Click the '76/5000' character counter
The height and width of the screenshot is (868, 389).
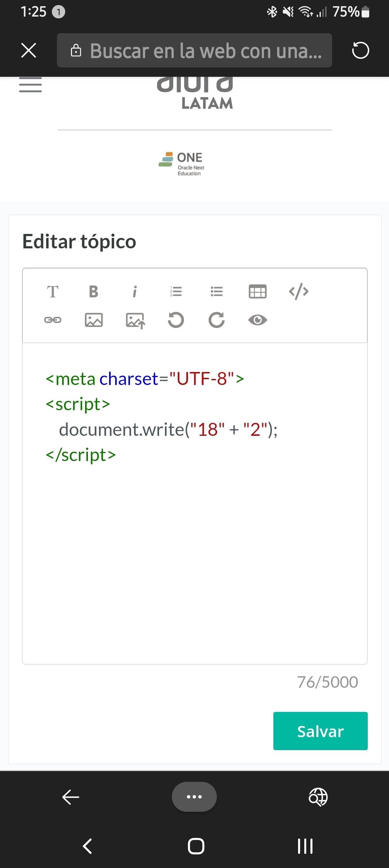click(x=328, y=682)
